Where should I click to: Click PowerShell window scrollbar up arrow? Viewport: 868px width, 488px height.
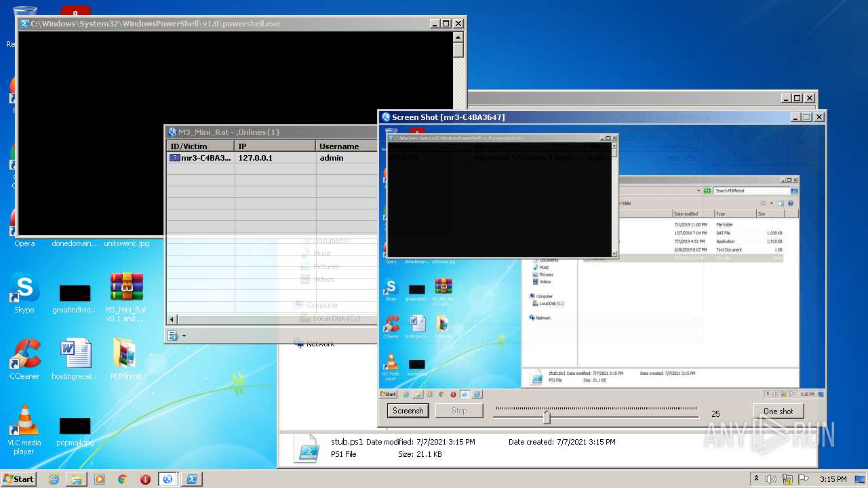coord(458,37)
